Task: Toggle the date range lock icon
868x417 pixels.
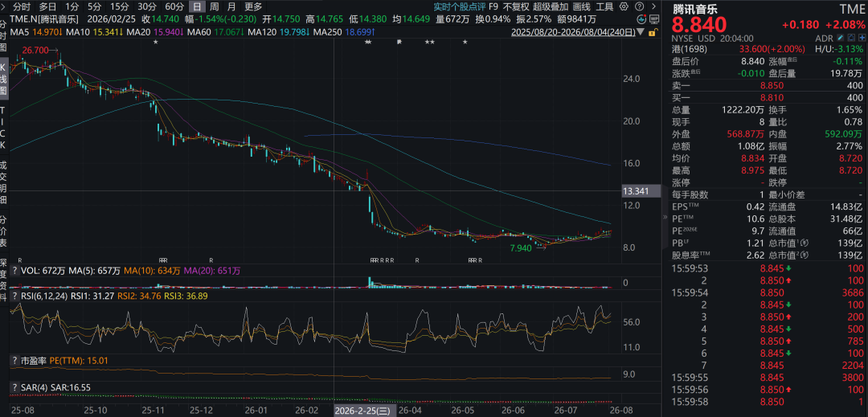Action: coord(653,32)
